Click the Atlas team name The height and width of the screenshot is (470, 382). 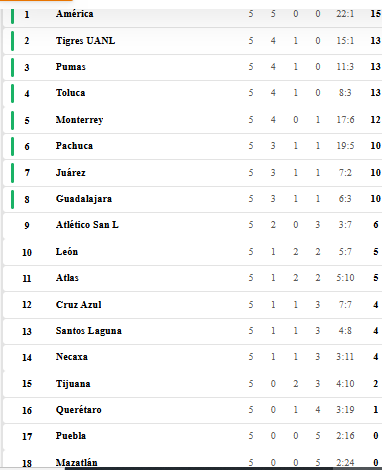pos(67,278)
